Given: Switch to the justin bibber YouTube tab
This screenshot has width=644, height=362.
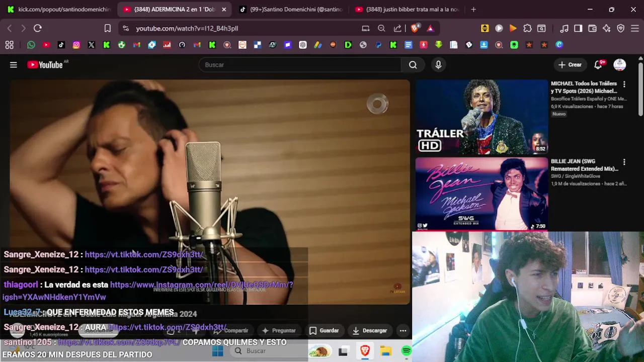Looking at the screenshot, I should tap(408, 9).
